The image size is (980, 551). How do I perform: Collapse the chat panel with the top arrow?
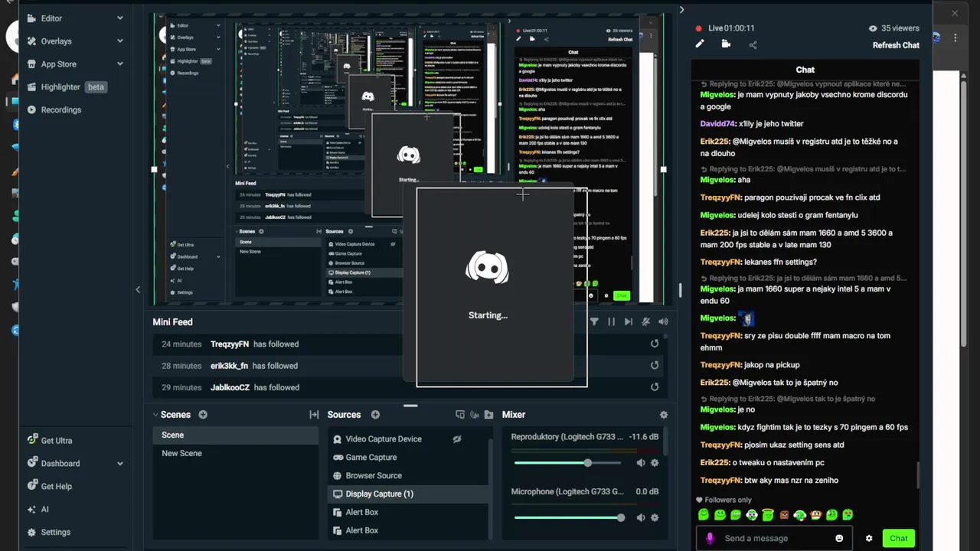click(x=681, y=10)
